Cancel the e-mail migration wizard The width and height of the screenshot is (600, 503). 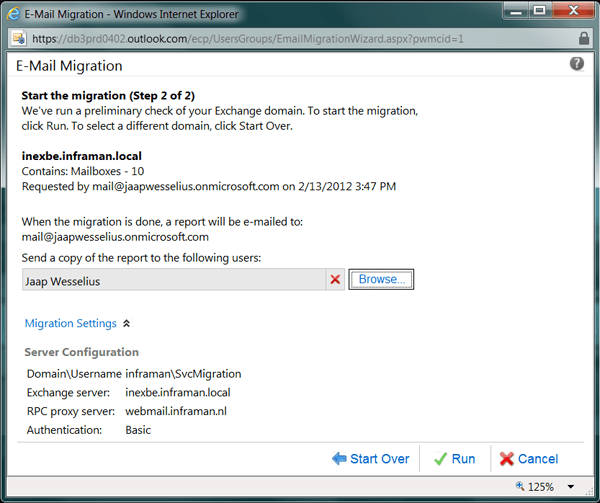click(529, 458)
